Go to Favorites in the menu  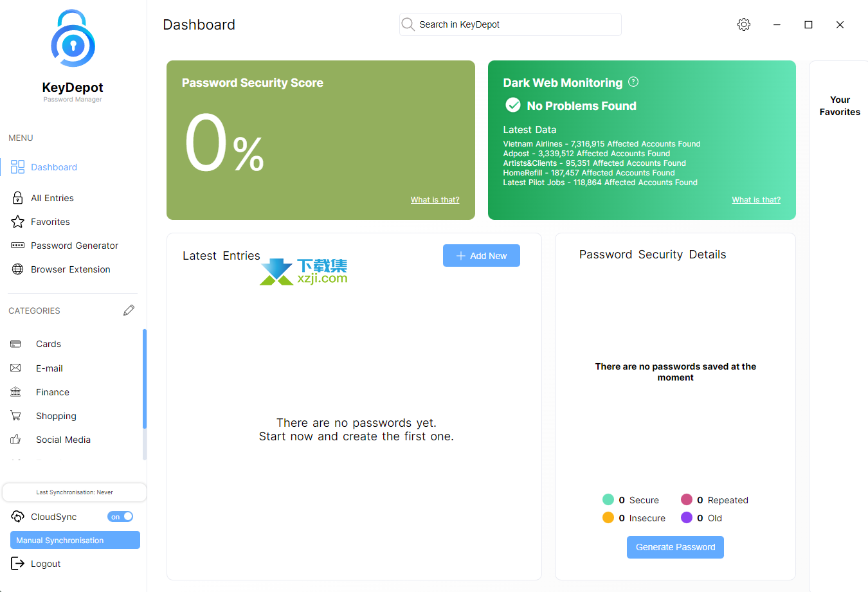click(x=50, y=222)
